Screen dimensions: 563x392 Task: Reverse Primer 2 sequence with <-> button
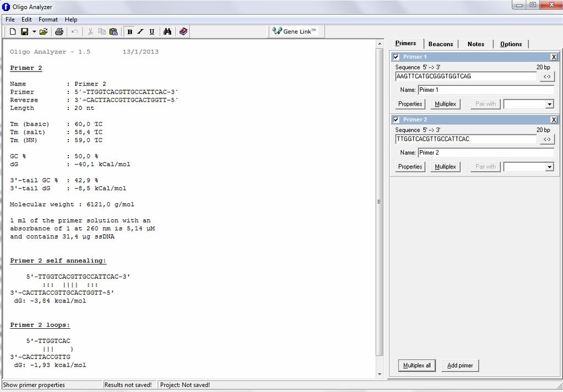[x=547, y=139]
